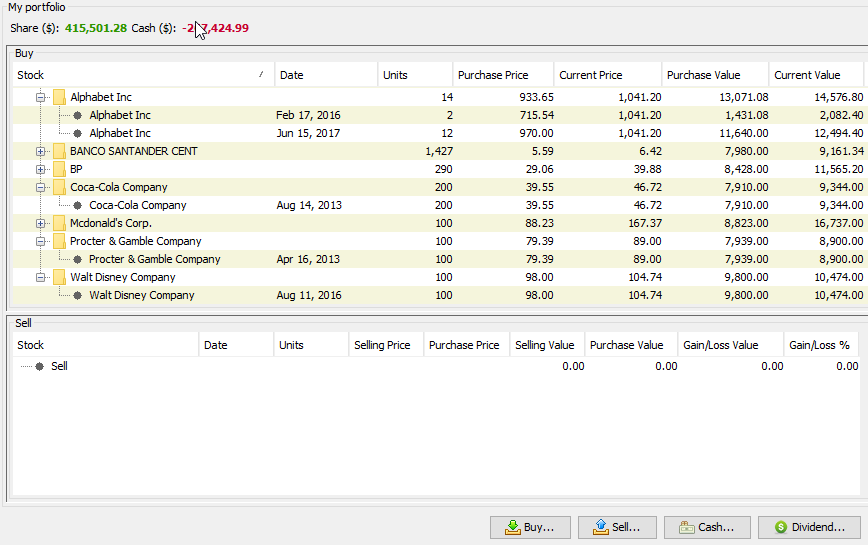Image resolution: width=868 pixels, height=545 pixels.
Task: Select Walt Disney Aug 11, 2016 transaction
Action: click(x=438, y=295)
